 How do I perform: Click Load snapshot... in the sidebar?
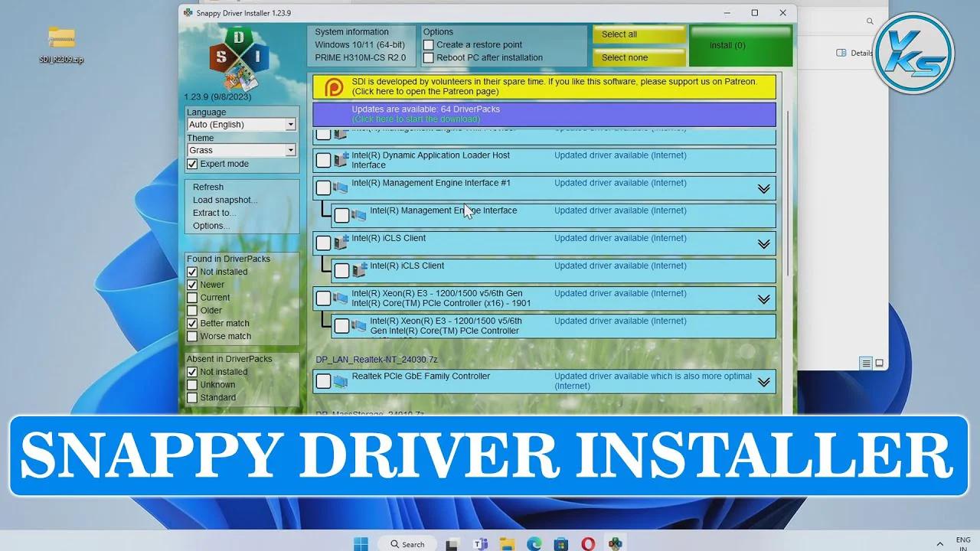point(225,200)
